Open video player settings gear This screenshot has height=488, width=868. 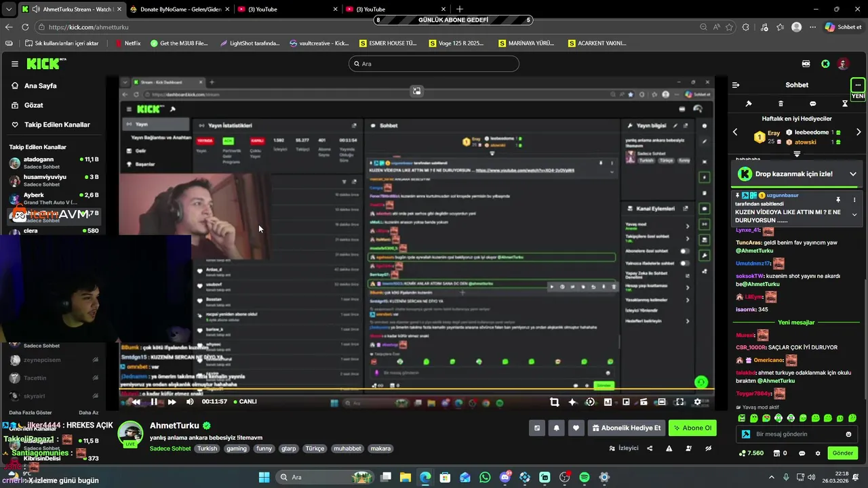pyautogui.click(x=697, y=402)
